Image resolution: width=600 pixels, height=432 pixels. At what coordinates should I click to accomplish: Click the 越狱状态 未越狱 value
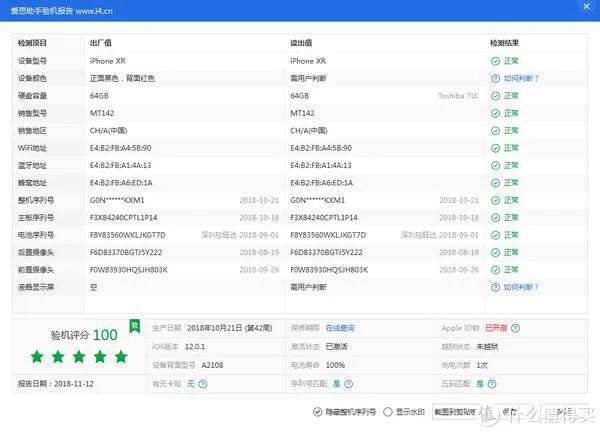coord(487,347)
